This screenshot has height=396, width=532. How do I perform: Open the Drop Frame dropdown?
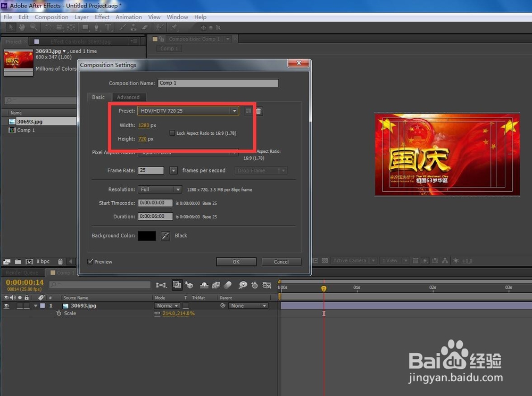click(261, 170)
